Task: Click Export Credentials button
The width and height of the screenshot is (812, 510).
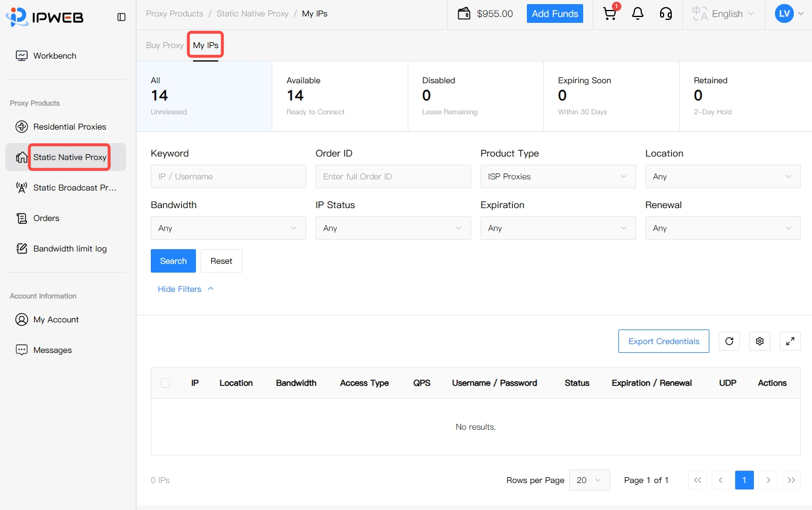Action: tap(664, 341)
